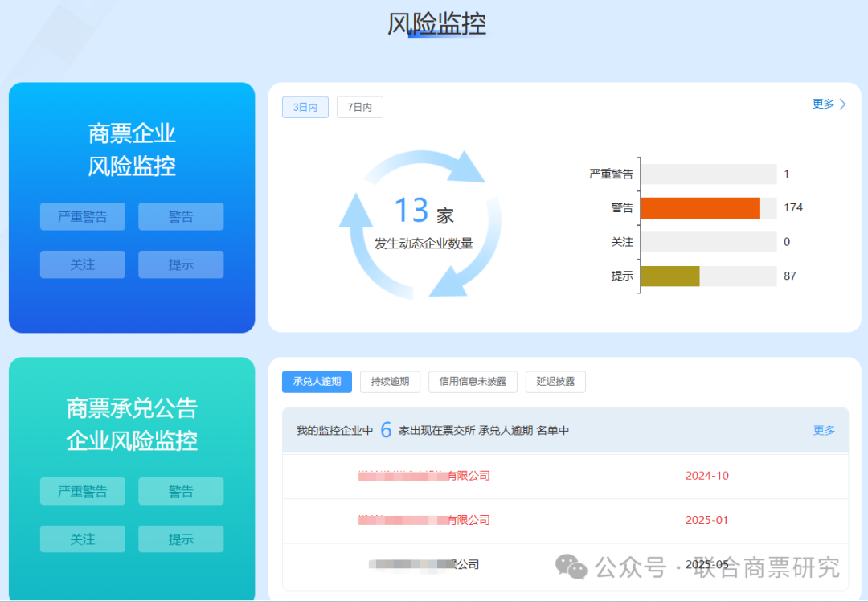Open the 延迟披露 tab

[555, 382]
